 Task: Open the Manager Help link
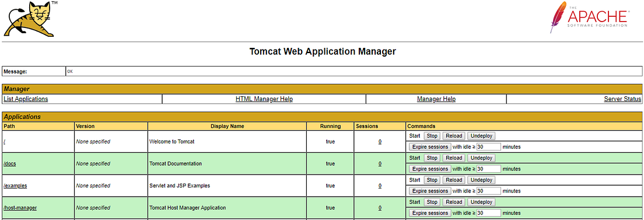click(x=436, y=99)
